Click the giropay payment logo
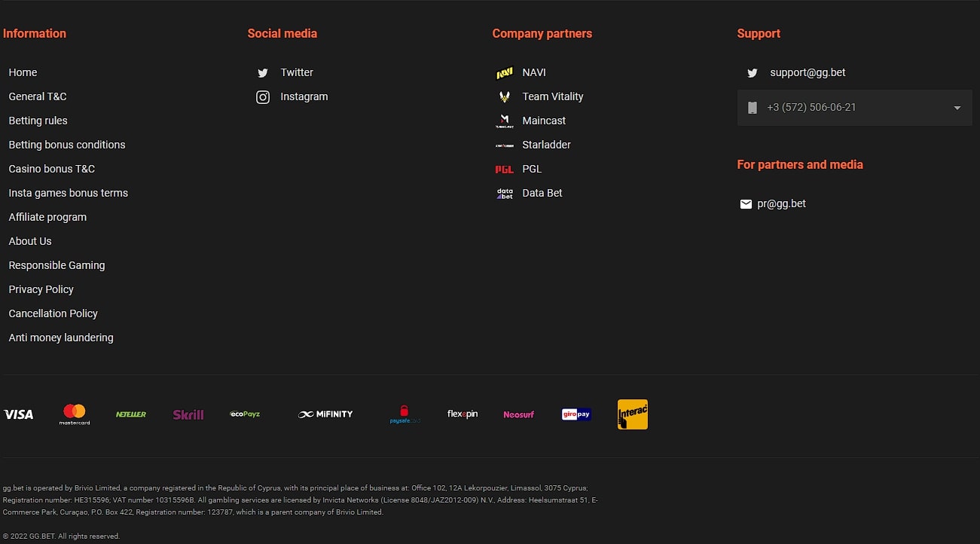This screenshot has height=544, width=980. point(576,414)
